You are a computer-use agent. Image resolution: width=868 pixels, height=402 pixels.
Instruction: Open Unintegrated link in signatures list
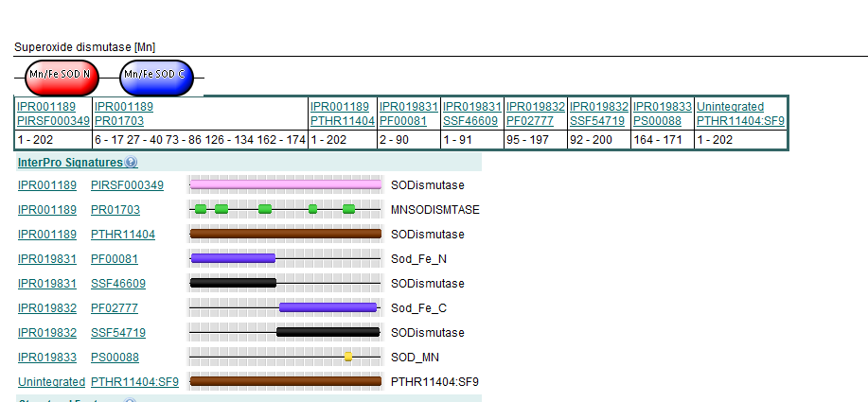click(x=51, y=382)
